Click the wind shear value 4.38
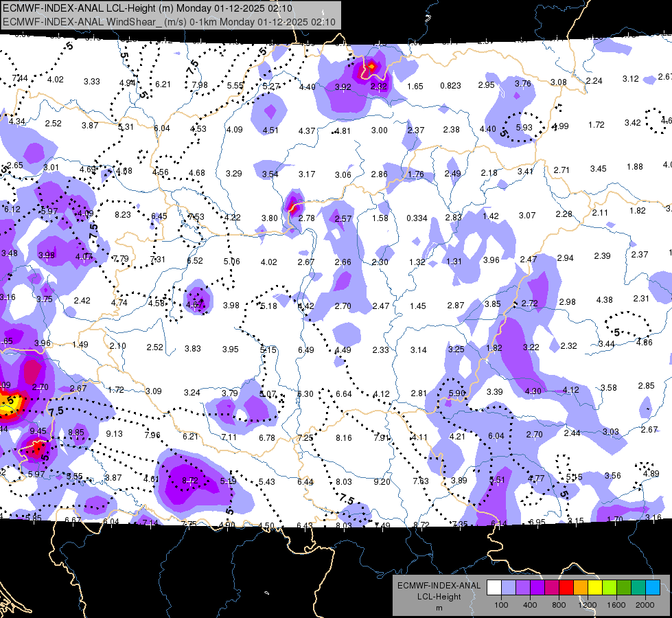The width and height of the screenshot is (672, 618). coord(604,300)
